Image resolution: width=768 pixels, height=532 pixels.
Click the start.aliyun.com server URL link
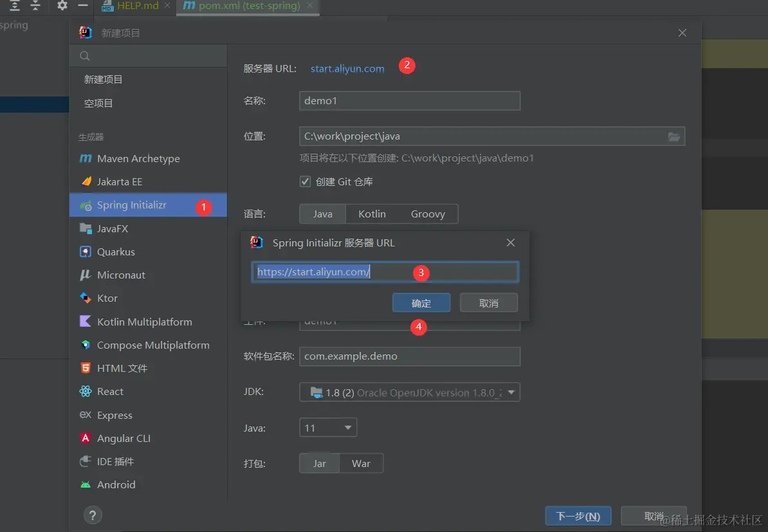click(x=347, y=69)
